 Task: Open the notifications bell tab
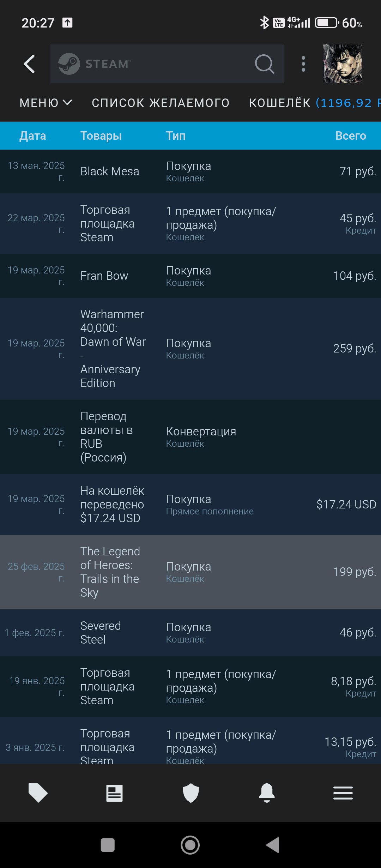tap(267, 793)
